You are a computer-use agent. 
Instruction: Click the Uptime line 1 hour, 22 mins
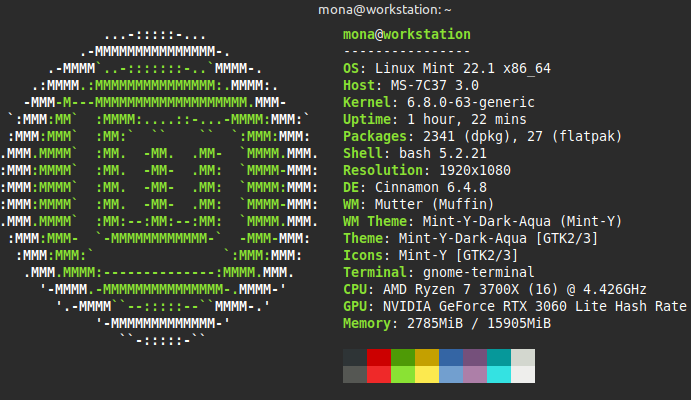[435, 119]
